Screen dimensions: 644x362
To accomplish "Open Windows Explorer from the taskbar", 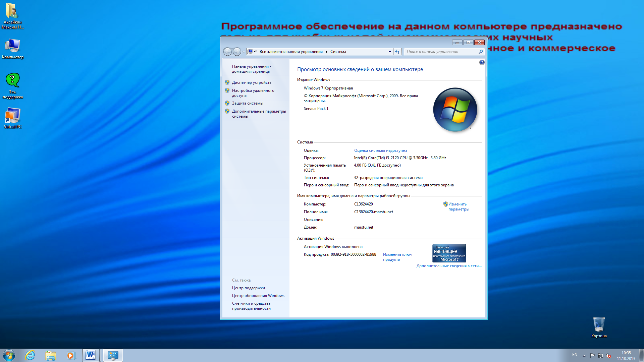I will pos(51,355).
